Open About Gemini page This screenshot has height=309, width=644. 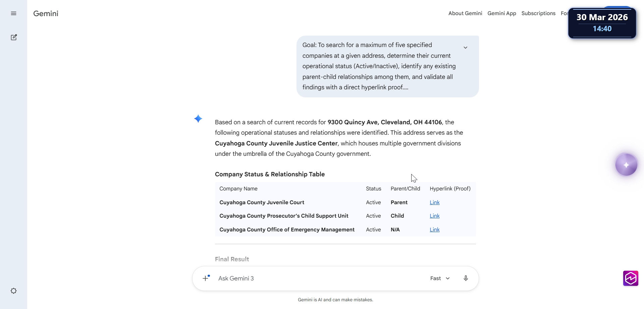coord(465,13)
